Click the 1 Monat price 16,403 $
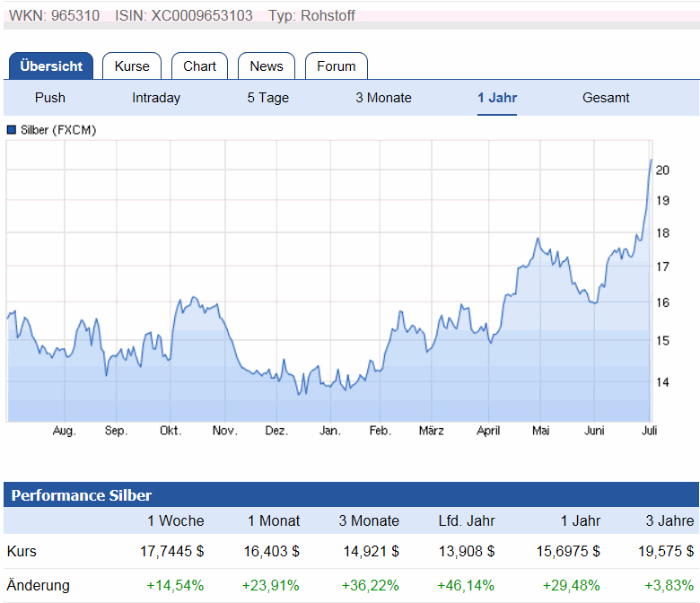Viewport: 700px width, 603px height. click(270, 551)
